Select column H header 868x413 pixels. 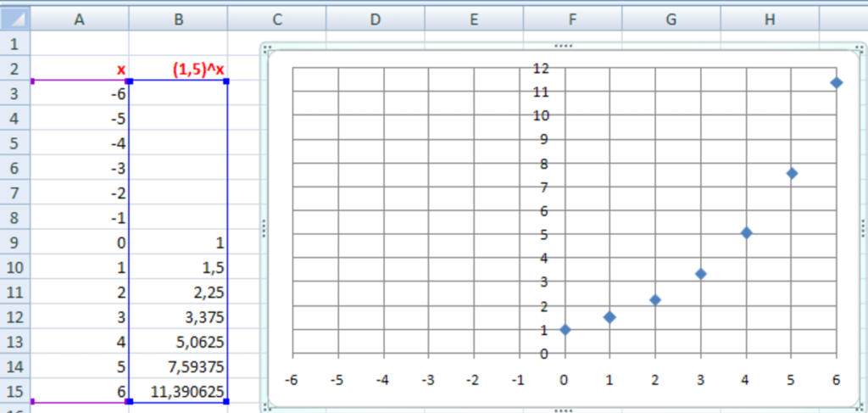770,20
